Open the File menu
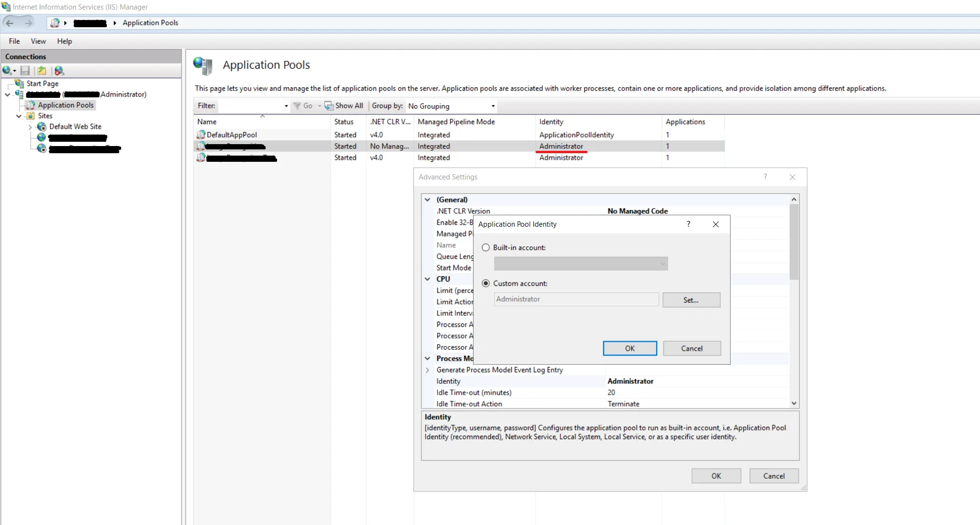This screenshot has width=980, height=525. pos(14,41)
